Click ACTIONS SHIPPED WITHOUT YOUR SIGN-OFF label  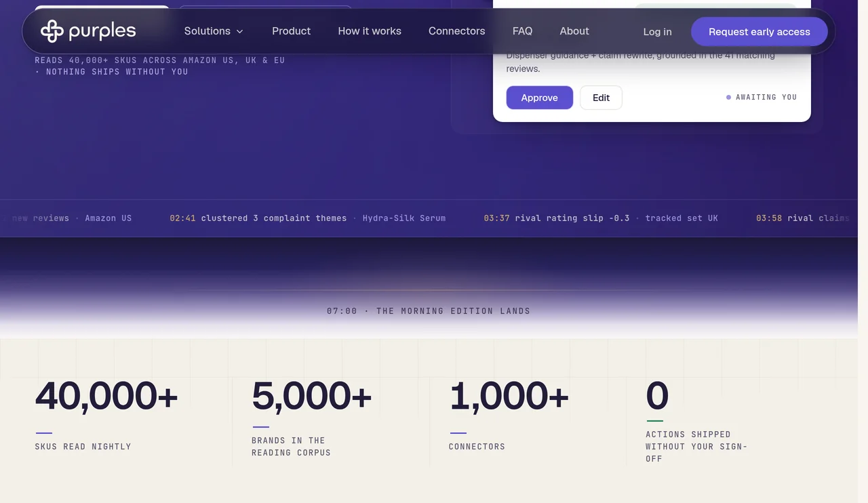tap(696, 447)
